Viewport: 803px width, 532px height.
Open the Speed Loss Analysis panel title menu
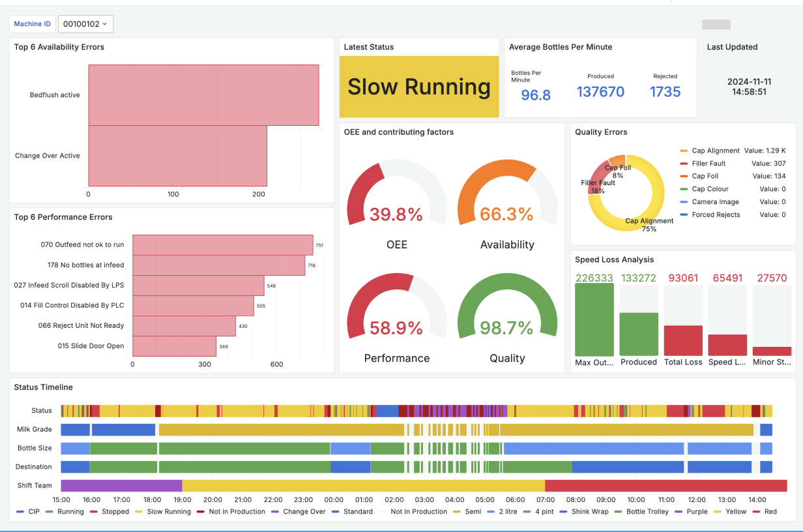(614, 259)
